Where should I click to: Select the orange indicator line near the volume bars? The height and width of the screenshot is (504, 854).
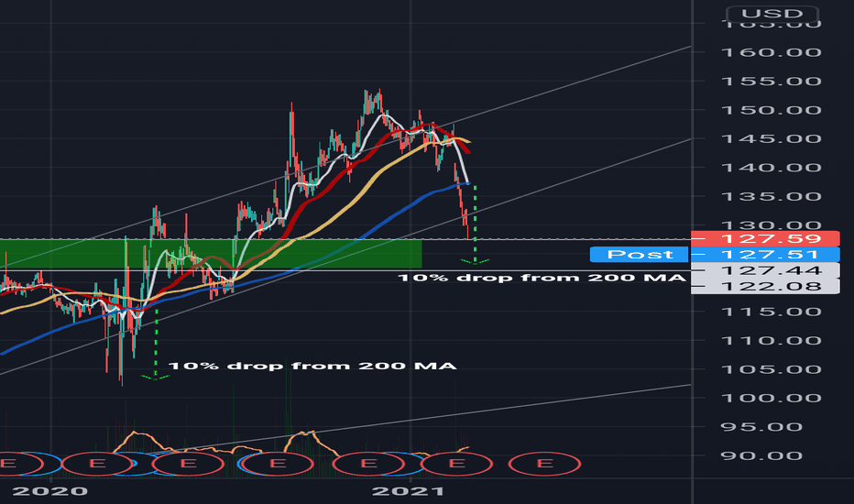[x=134, y=433]
